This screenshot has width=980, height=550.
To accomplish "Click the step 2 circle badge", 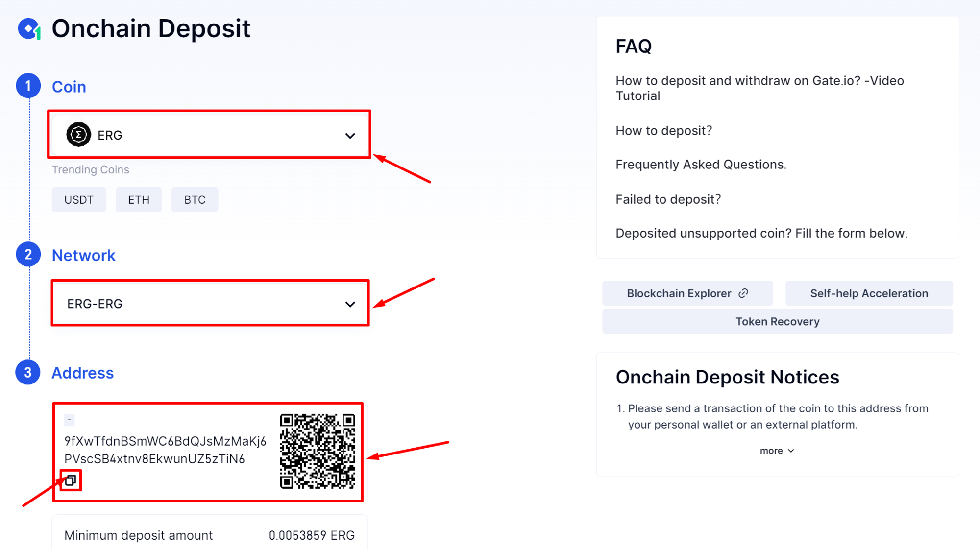I will [28, 255].
